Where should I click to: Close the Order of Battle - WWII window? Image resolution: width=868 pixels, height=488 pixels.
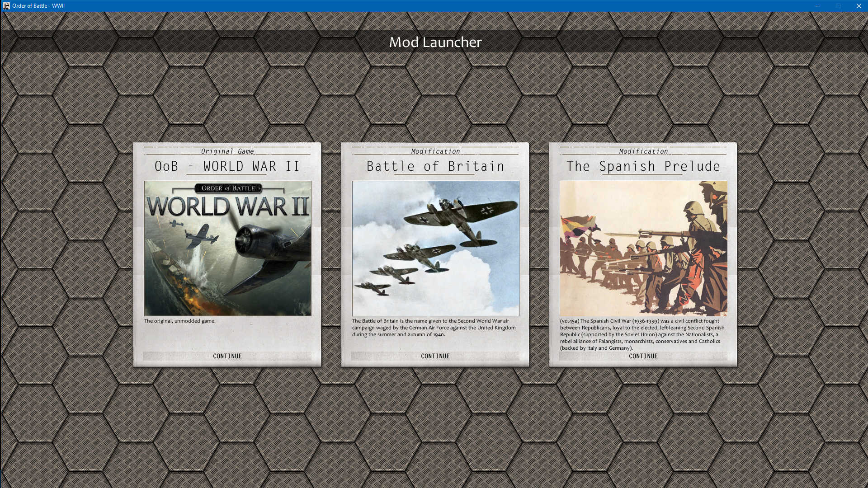coord(859,6)
